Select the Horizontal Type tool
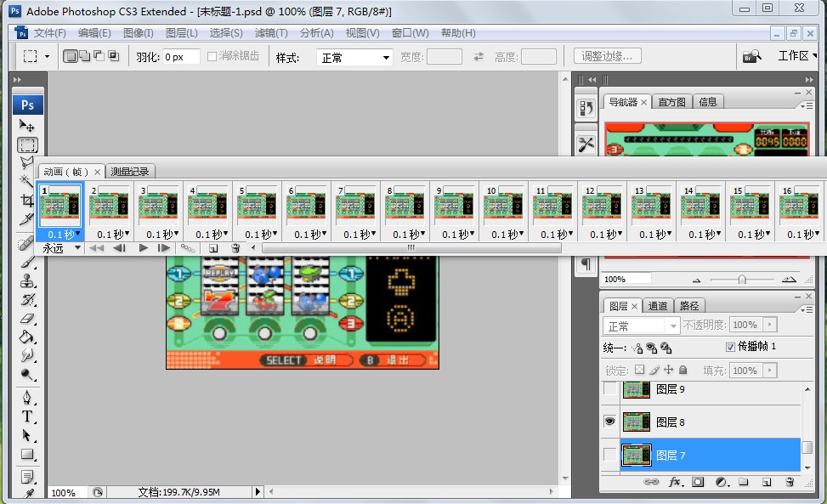This screenshot has width=827, height=504. coord(27,416)
